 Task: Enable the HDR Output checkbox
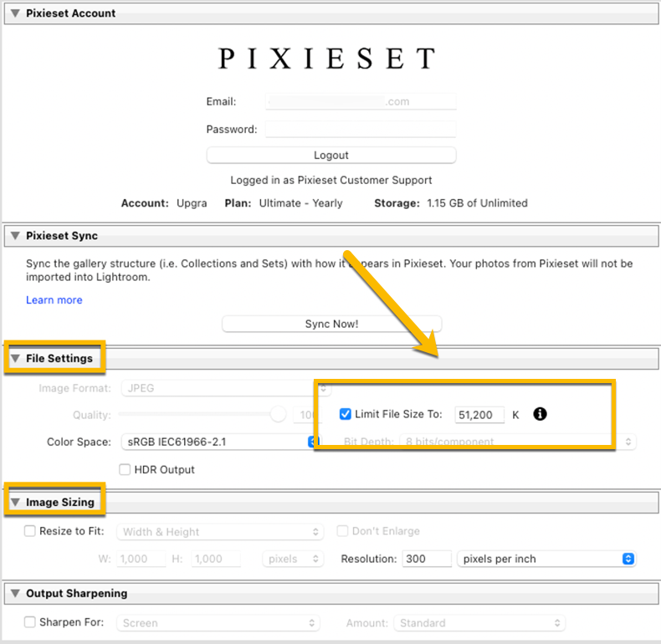[x=125, y=469]
